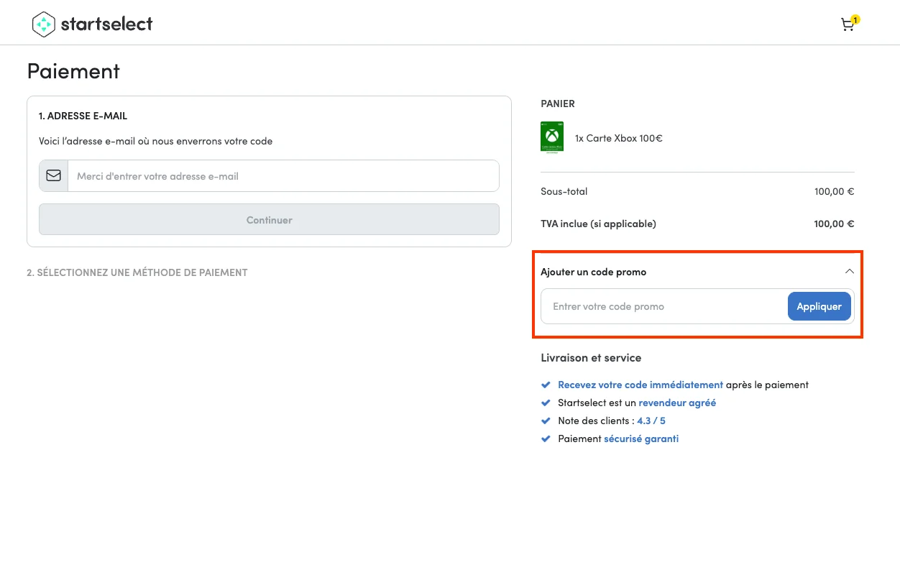Open the 'sécurisé garanti' payment link
900x588 pixels.
[x=640, y=438]
